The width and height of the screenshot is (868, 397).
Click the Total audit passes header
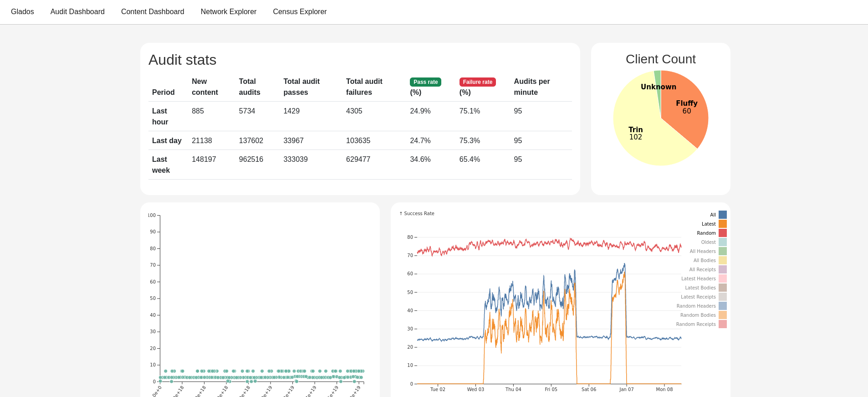(301, 87)
